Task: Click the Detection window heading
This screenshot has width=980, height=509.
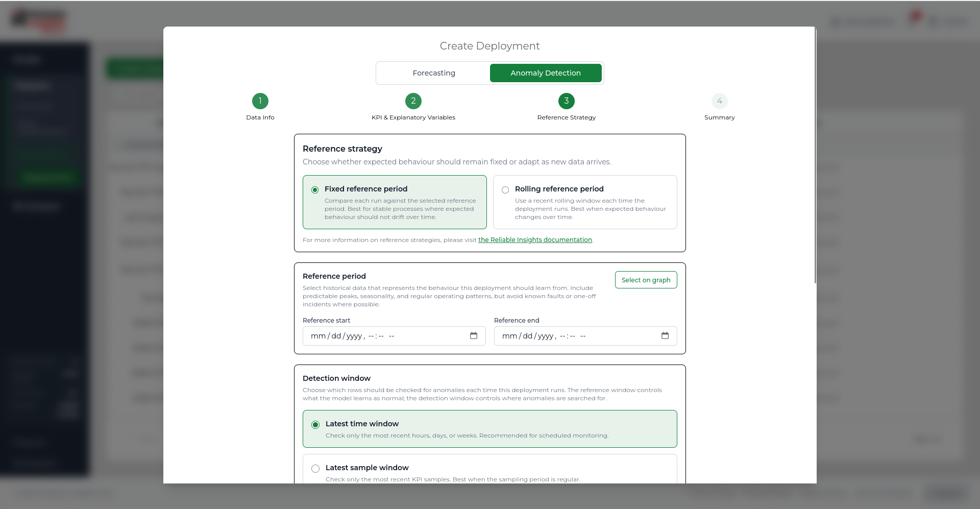Action: (336, 378)
